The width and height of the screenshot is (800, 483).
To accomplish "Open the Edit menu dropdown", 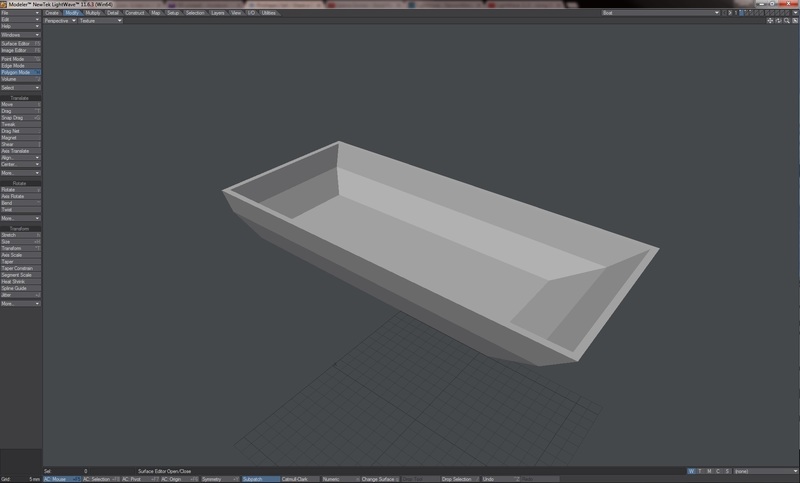I will pos(20,19).
